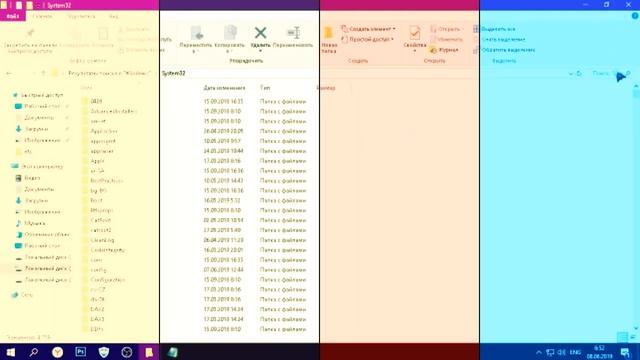Click the address bar path field
This screenshot has height=360, width=640.
tap(309, 73)
